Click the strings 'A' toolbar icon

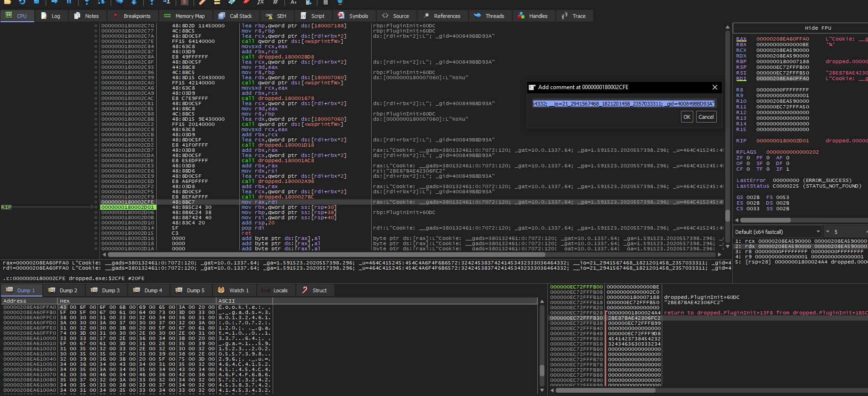[x=293, y=2]
